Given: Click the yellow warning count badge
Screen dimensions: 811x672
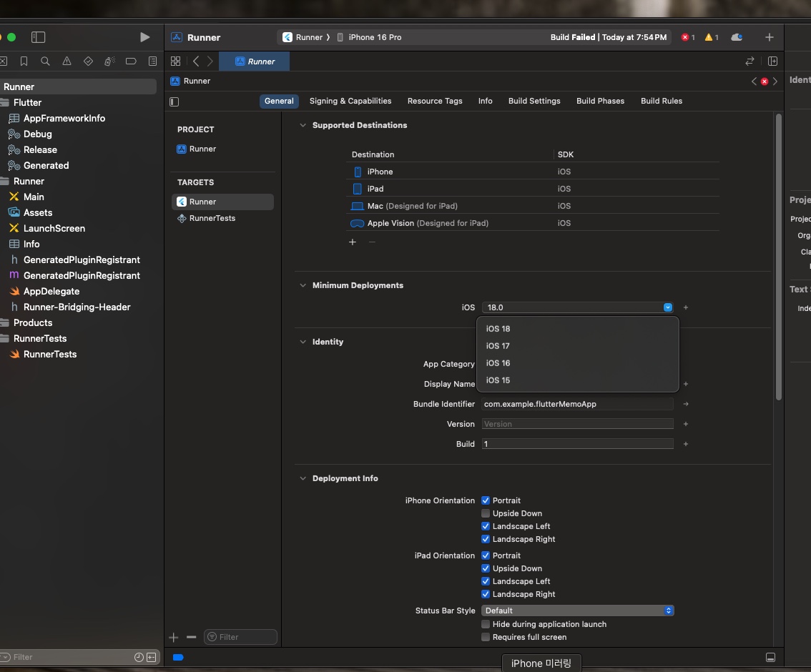Looking at the screenshot, I should point(712,37).
